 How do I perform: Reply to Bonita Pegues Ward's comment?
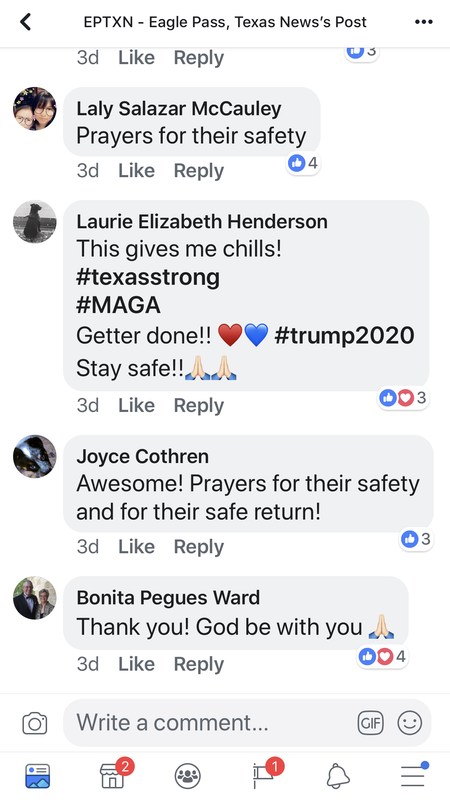point(198,664)
